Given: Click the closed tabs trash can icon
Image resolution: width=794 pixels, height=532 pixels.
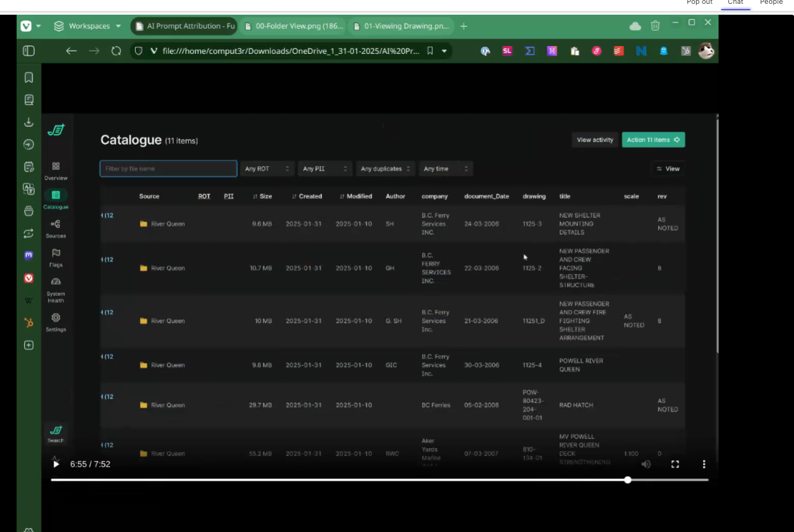Looking at the screenshot, I should (x=655, y=26).
